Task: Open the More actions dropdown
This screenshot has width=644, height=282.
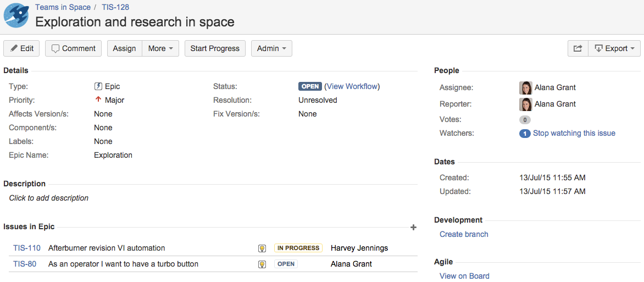Action: (x=160, y=48)
